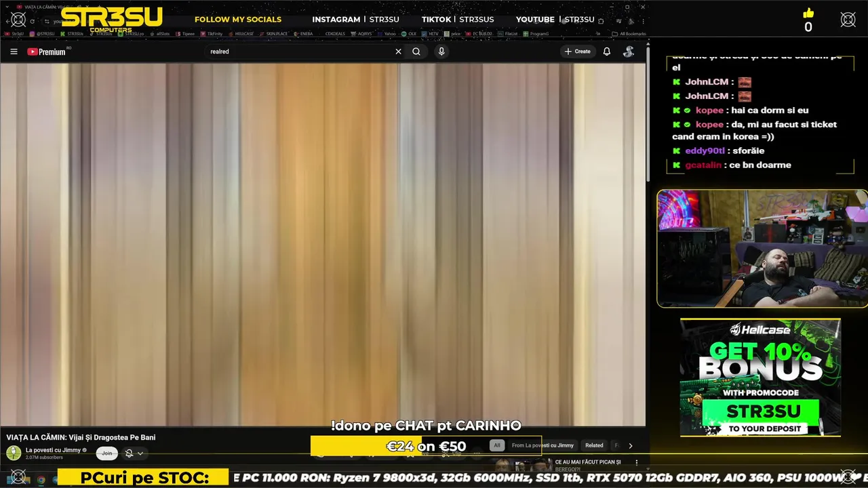
Task: Open the price bookmark
Action: coord(452,33)
